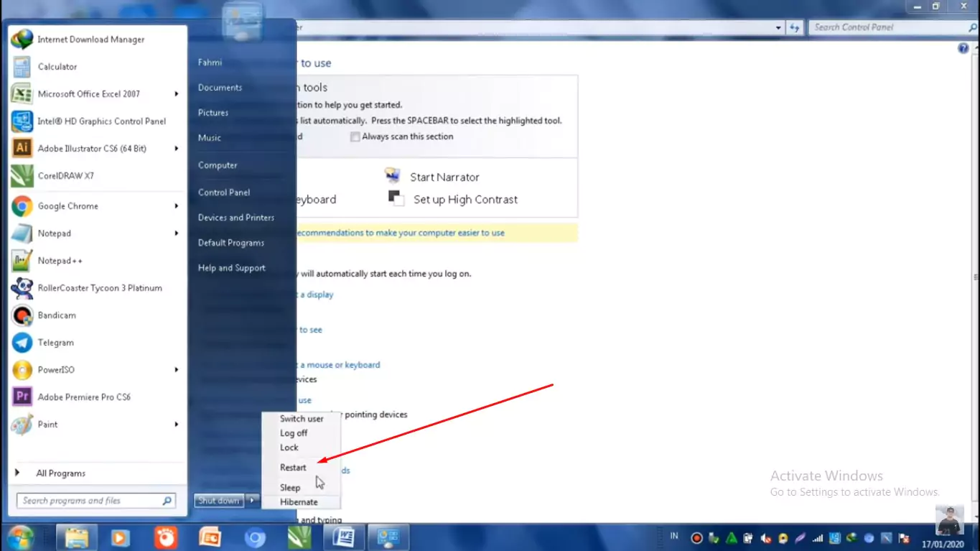Open Default Programs
980x551 pixels.
(231, 243)
